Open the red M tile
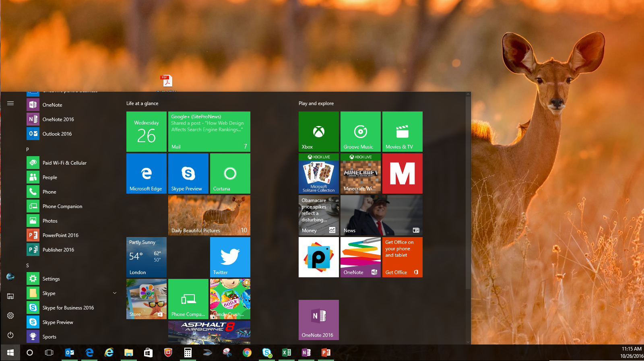 (x=402, y=173)
